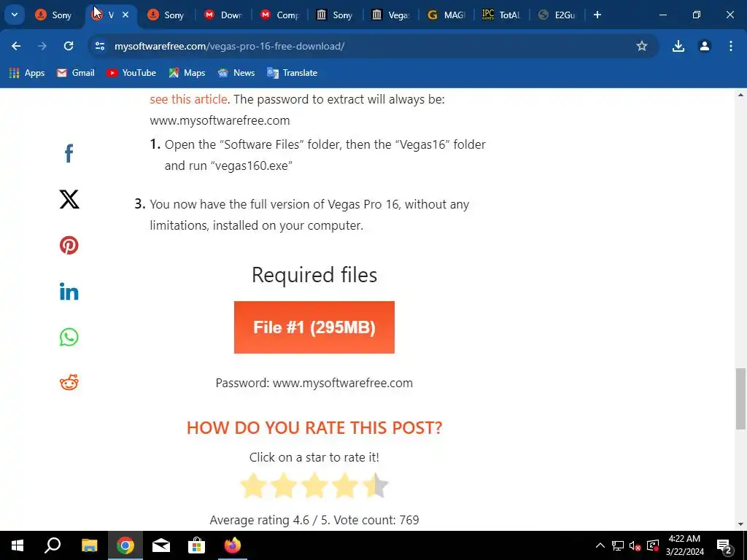Open File Explorer from taskbar

coord(89,545)
